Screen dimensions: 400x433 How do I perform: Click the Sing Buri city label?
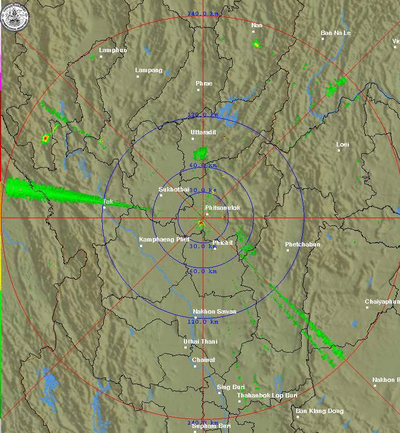point(231,387)
